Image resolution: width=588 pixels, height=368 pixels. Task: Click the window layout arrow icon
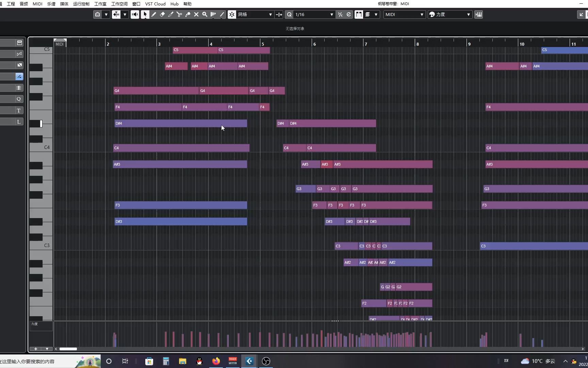click(581, 14)
